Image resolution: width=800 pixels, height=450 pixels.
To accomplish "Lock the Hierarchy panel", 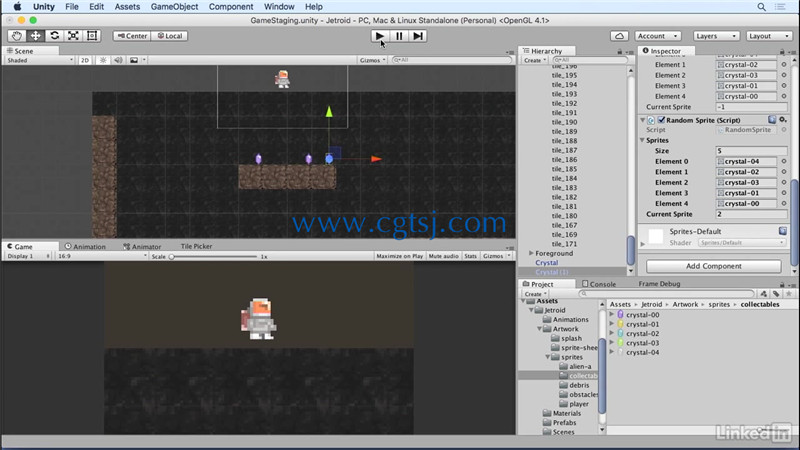I will [620, 52].
